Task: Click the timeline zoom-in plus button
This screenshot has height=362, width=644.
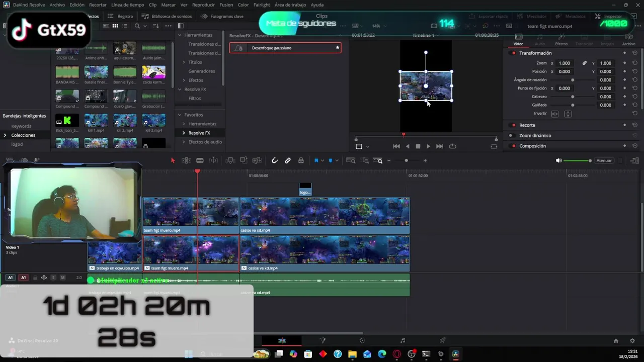Action: (425, 160)
